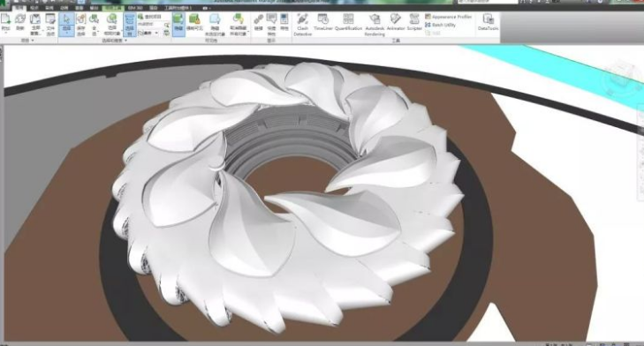Click the Quick Find input field
This screenshot has height=346, width=644.
point(150,25)
